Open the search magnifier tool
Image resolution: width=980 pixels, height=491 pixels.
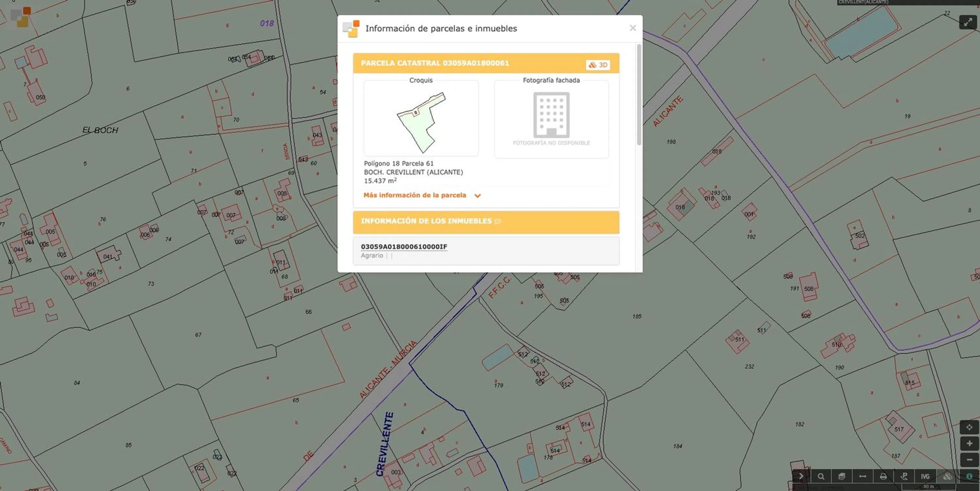[x=821, y=477]
